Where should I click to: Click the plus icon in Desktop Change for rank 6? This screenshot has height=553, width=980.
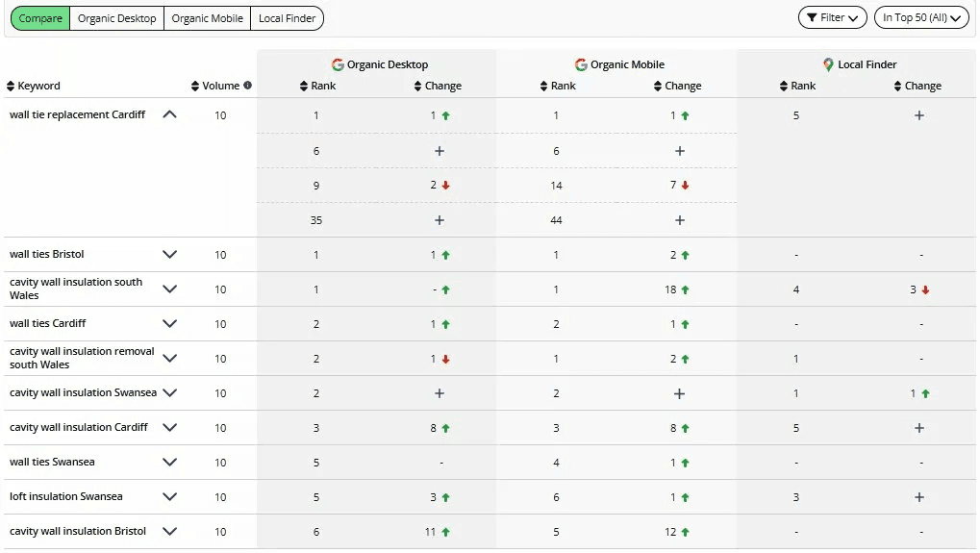coord(440,151)
